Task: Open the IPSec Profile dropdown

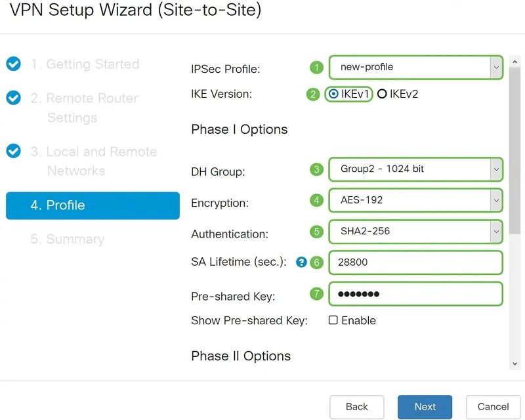Action: click(415, 67)
